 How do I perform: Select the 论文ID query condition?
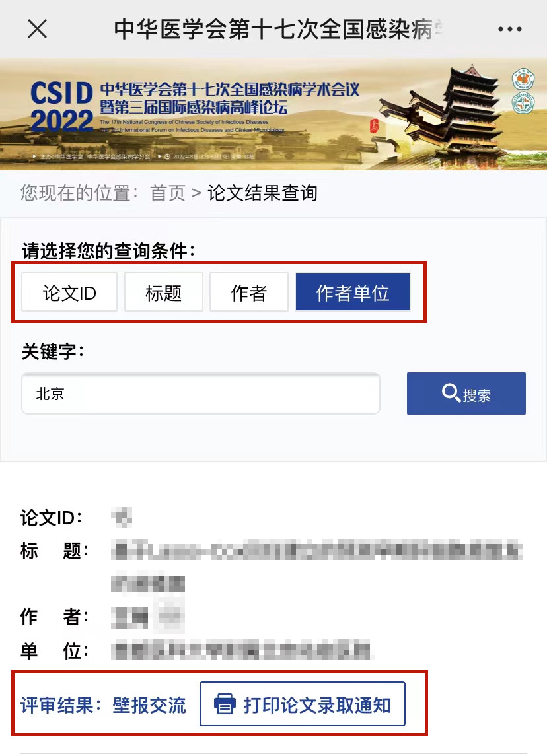pos(69,292)
